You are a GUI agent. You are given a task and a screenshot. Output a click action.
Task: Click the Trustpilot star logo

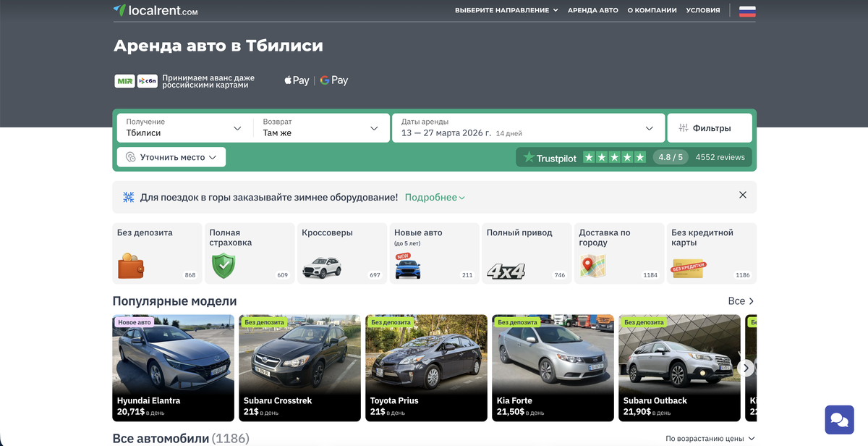[529, 157]
